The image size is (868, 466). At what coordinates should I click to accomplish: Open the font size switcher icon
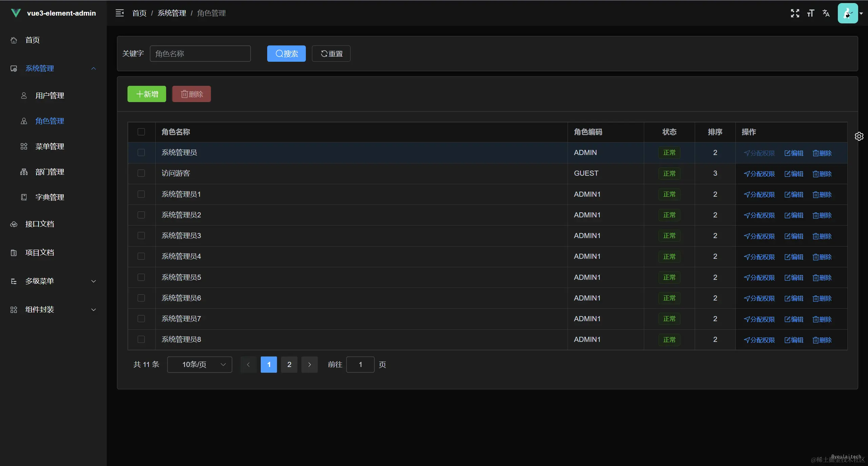[x=811, y=13]
